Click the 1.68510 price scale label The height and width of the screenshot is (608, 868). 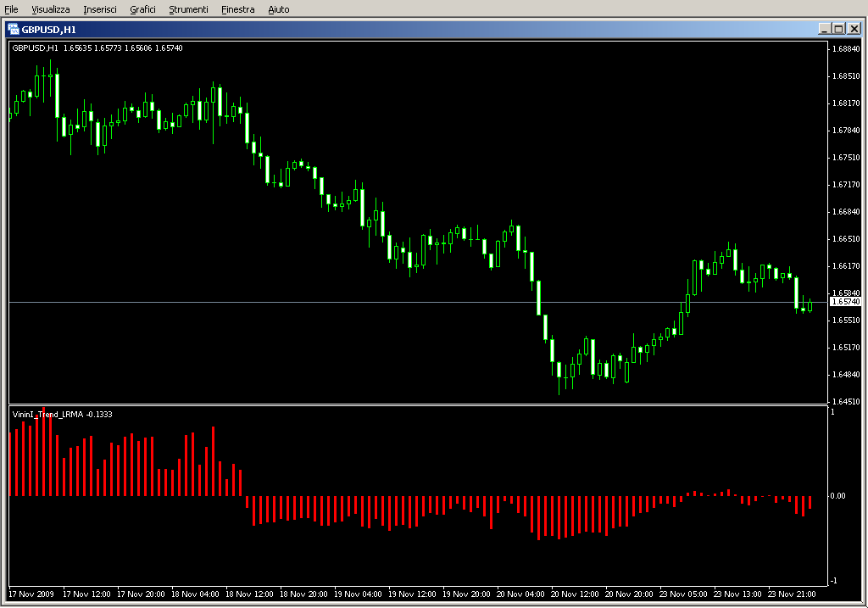tap(847, 75)
